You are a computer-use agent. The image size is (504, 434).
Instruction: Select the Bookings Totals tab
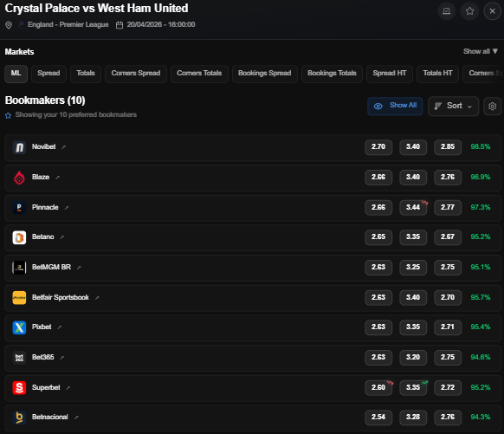332,74
